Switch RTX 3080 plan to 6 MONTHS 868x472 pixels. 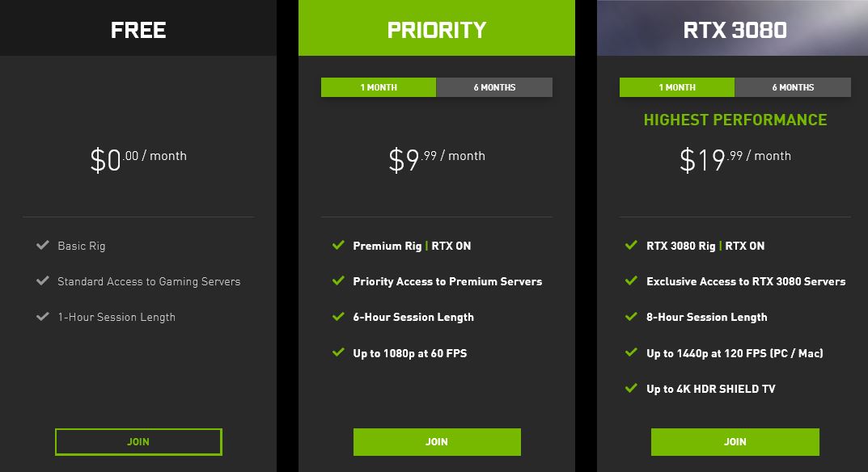[793, 87]
